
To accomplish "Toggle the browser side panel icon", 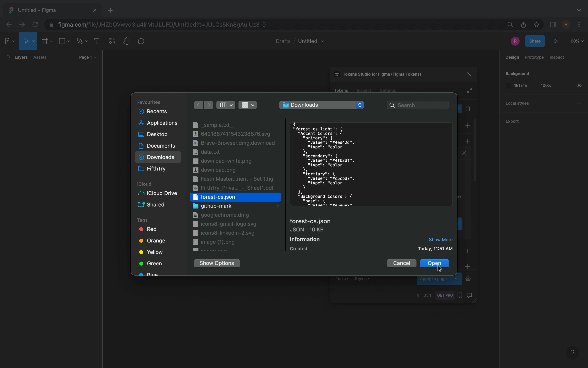I will [x=553, y=25].
